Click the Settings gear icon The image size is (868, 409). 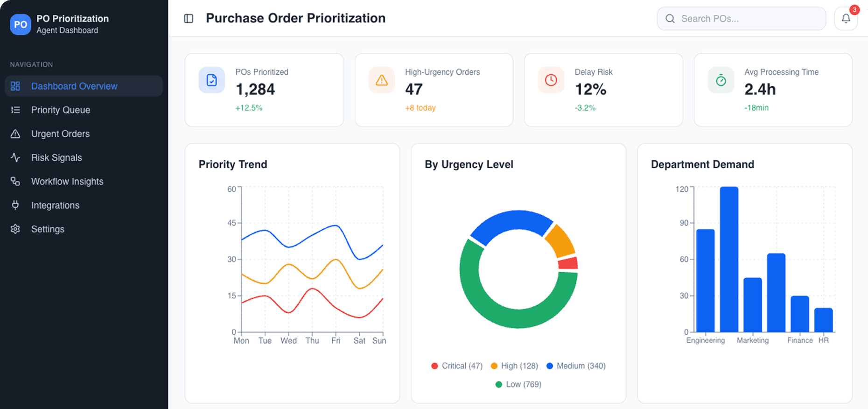tap(15, 229)
